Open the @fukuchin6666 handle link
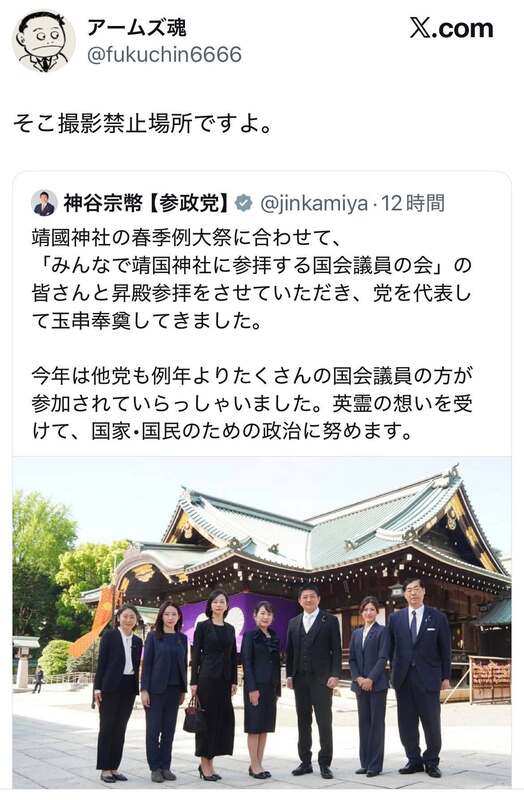The image size is (524, 800). (x=164, y=55)
